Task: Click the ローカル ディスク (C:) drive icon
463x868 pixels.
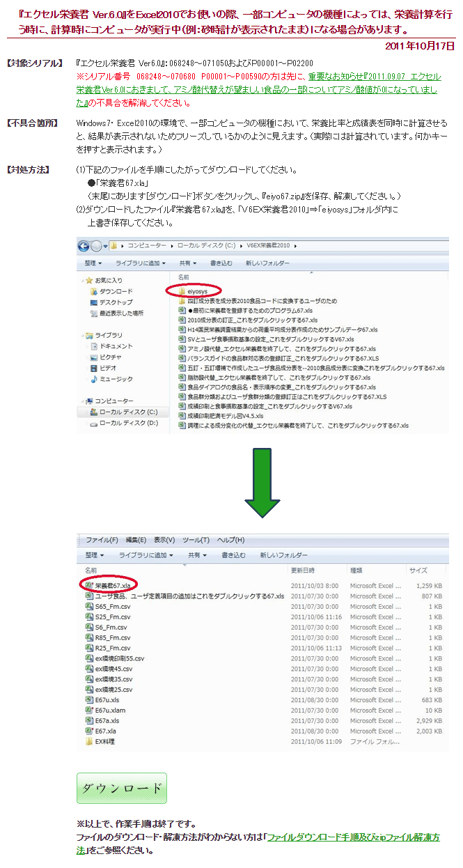Action: tap(93, 412)
